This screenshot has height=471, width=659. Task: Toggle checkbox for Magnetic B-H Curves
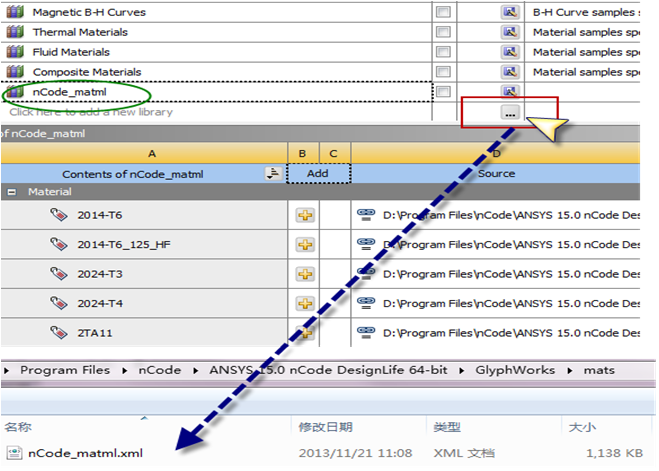pyautogui.click(x=443, y=12)
